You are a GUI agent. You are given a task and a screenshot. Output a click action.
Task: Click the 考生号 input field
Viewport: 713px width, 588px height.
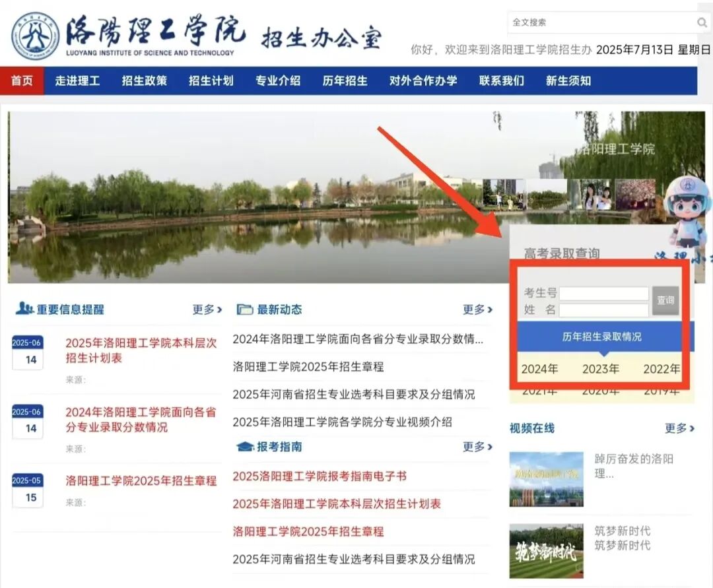pos(605,293)
